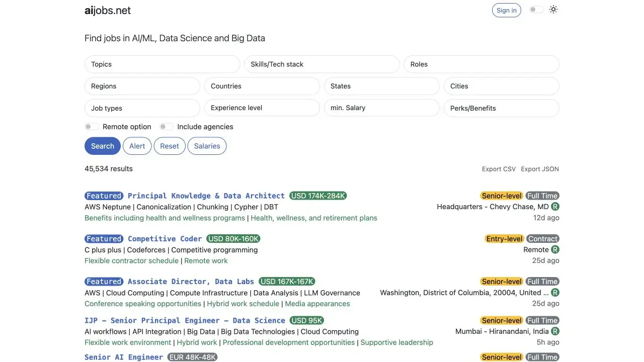Click the USD 167K-167K salary badge
The height and width of the screenshot is (362, 644).
[x=287, y=282]
